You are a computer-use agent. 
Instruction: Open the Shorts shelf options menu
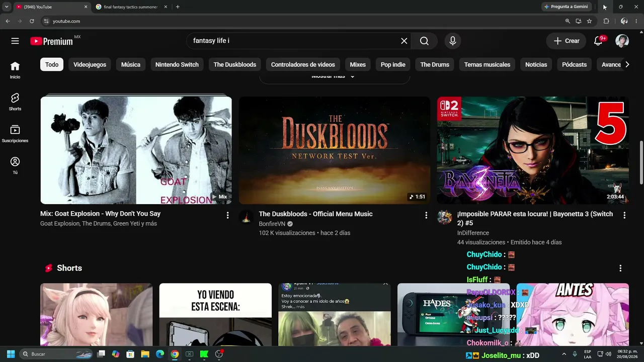pos(620,268)
